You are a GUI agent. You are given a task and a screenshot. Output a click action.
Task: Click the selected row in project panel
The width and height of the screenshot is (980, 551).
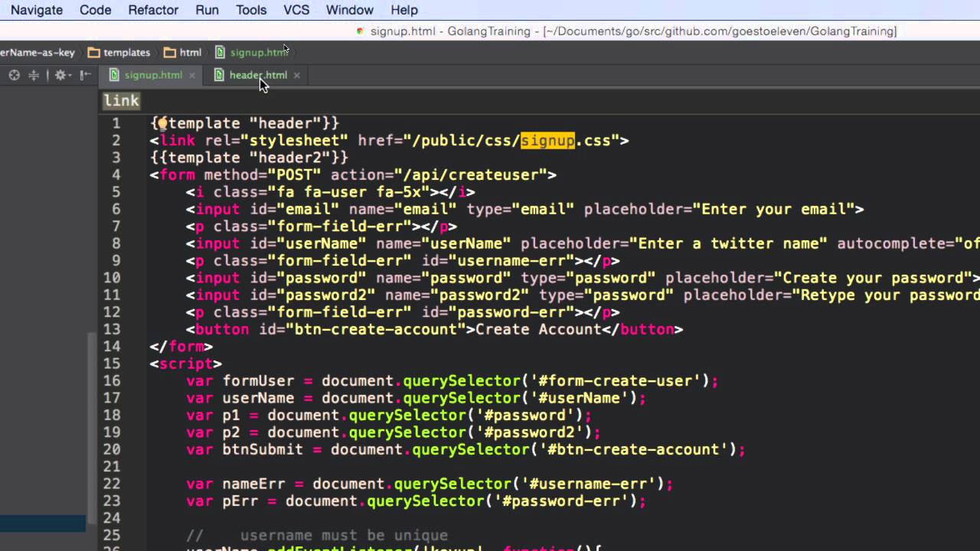pos(43,523)
